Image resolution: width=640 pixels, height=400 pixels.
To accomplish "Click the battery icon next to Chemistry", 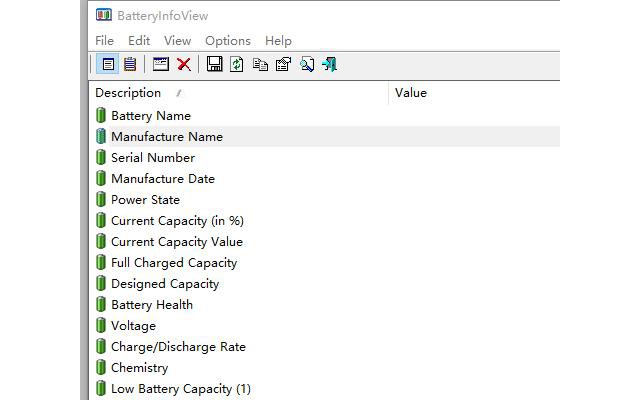I will tap(101, 368).
